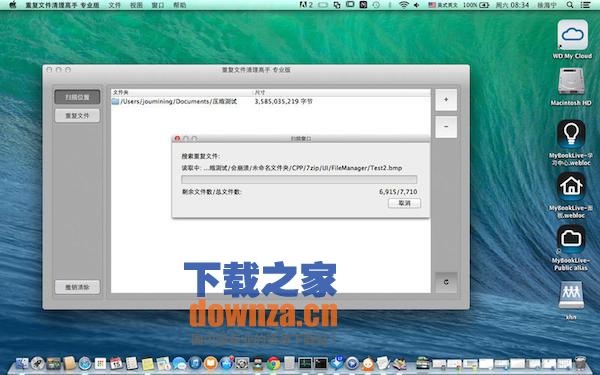The width and height of the screenshot is (600, 375).
Task: Open Activity Monitor graph icon in Dock
Action: click(305, 363)
